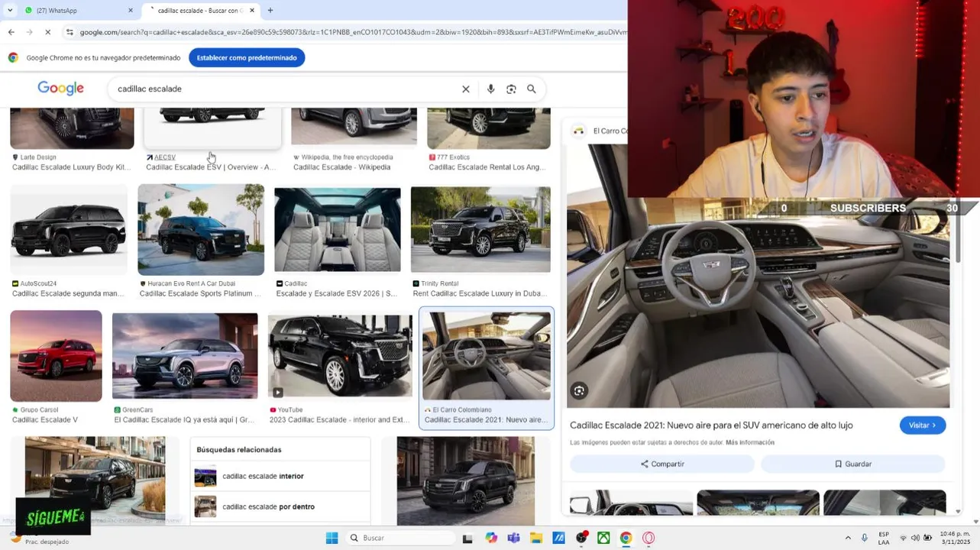Open the volume tray icon
The image size is (980, 550).
pos(915,538)
